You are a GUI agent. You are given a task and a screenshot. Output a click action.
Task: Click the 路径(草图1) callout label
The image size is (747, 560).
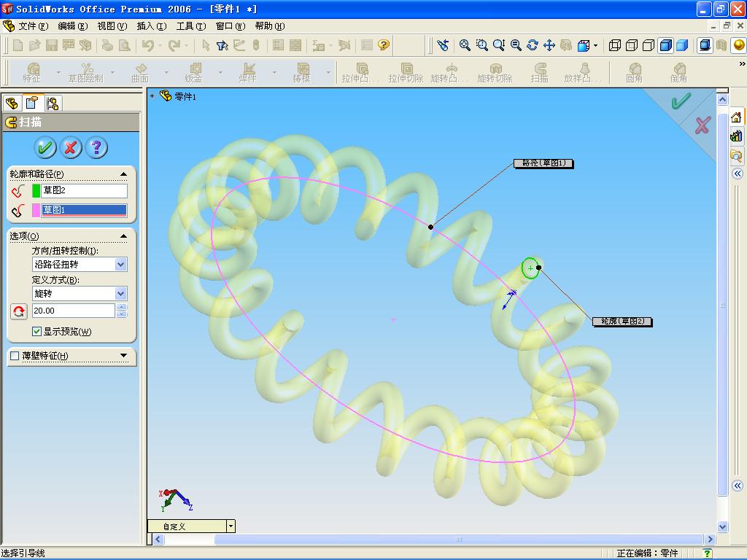coord(543,163)
